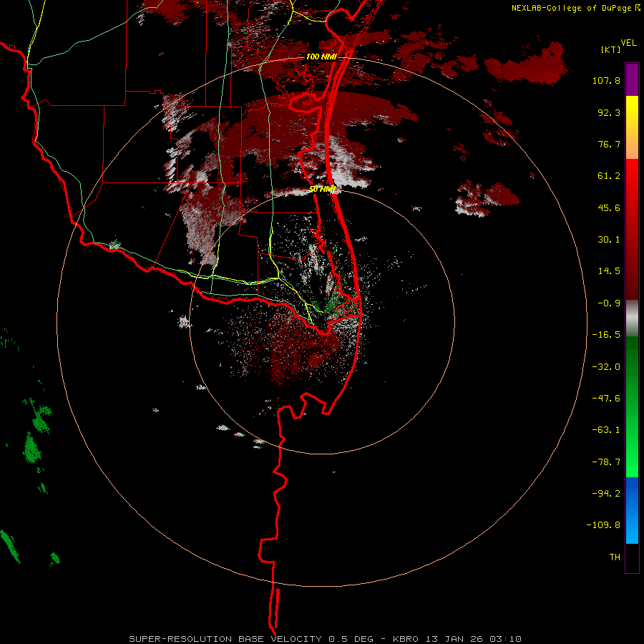This screenshot has width=644, height=644.
Task: Click the 92.3 velocity scale value
Action: [609, 112]
